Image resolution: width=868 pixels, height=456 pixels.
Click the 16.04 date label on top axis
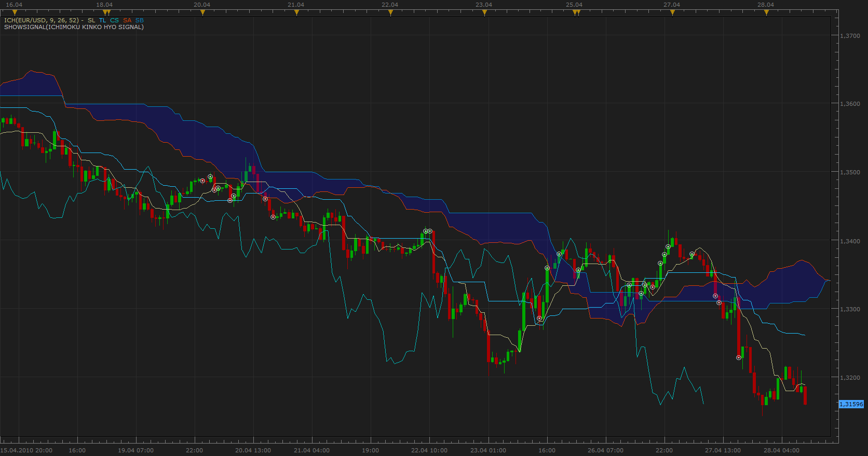(14, 5)
